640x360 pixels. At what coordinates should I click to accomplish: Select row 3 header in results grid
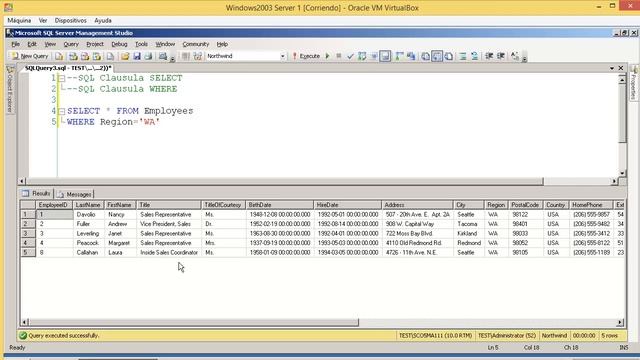(28, 233)
